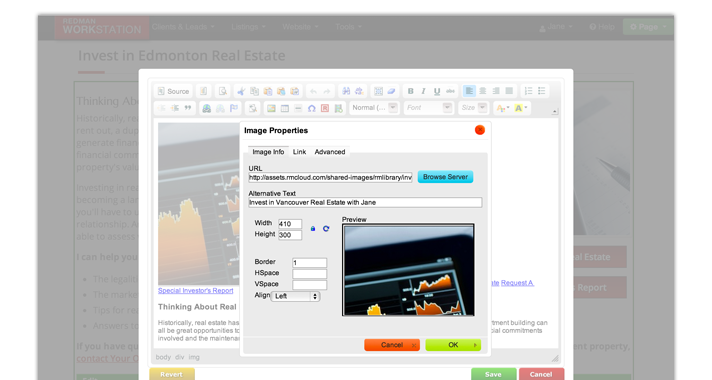Click the Replace icon beside Find
This screenshot has width=712, height=380.
[359, 91]
